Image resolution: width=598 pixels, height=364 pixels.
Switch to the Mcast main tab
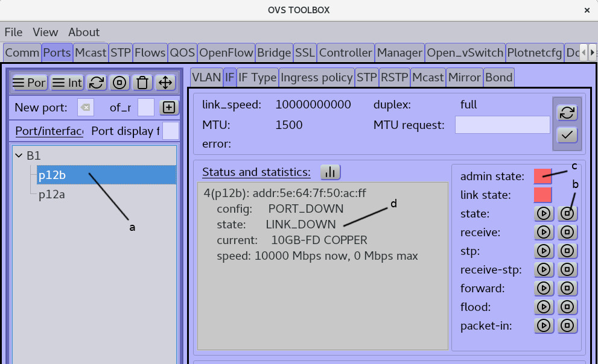91,52
